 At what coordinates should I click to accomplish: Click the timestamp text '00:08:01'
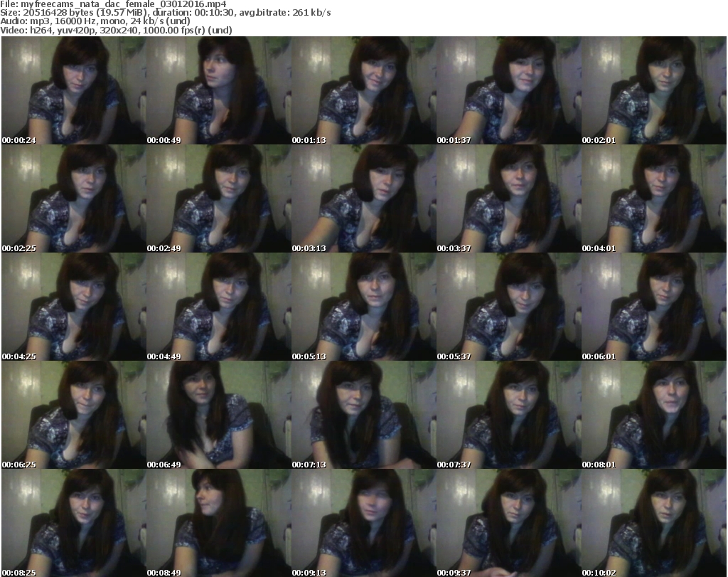click(599, 465)
